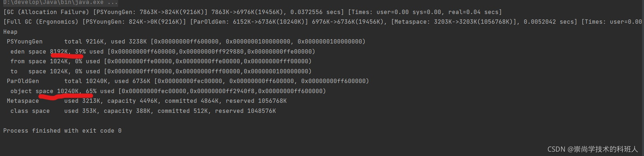Click the CSDN watermark author text
The width and height of the screenshot is (644, 156).
coord(593,149)
